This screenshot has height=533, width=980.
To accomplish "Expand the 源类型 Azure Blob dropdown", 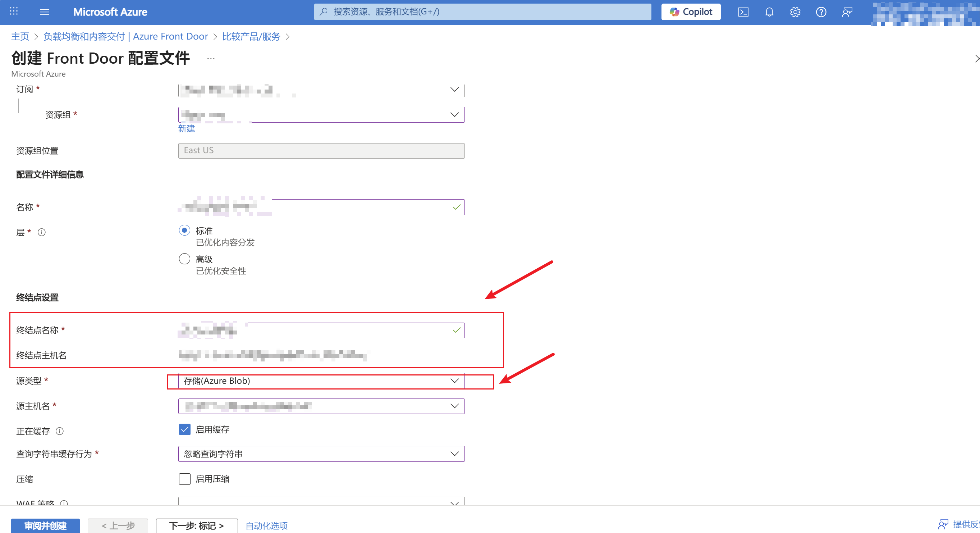I will [x=321, y=381].
